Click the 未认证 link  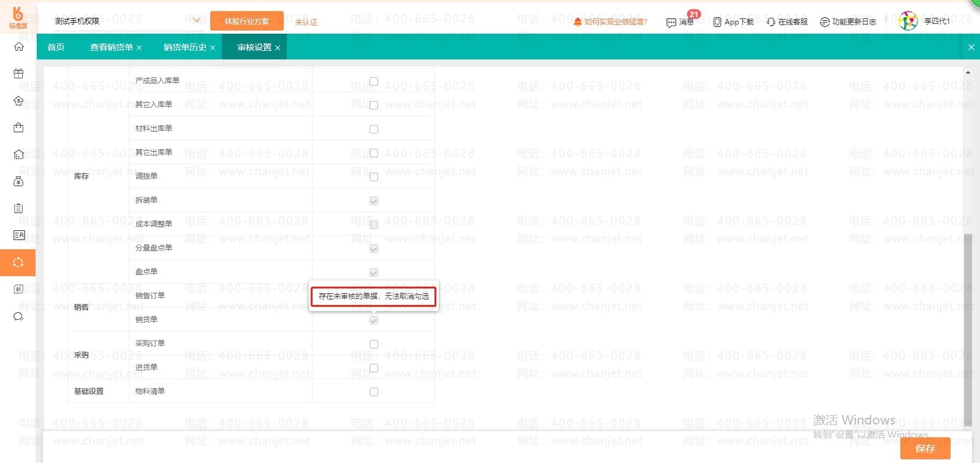tap(306, 22)
